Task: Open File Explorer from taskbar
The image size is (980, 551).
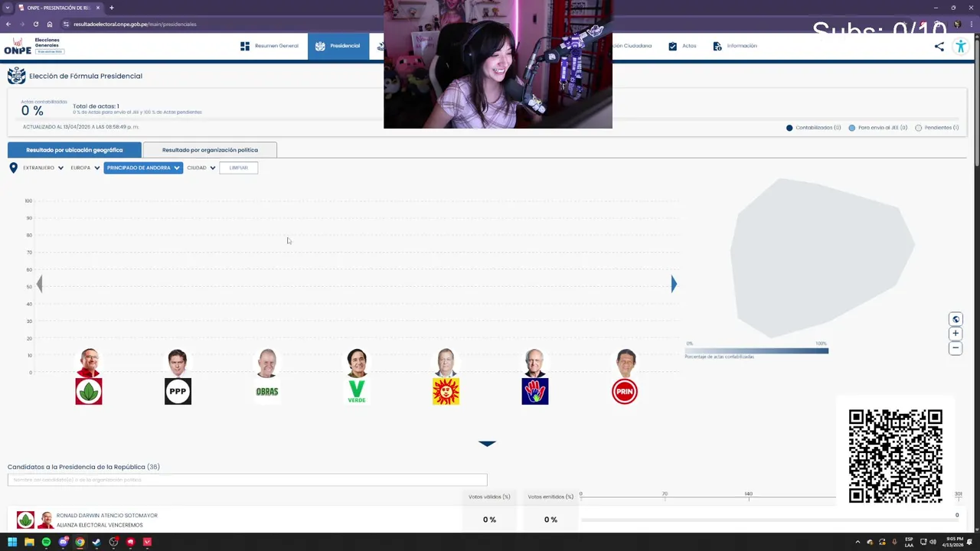Action: tap(29, 542)
